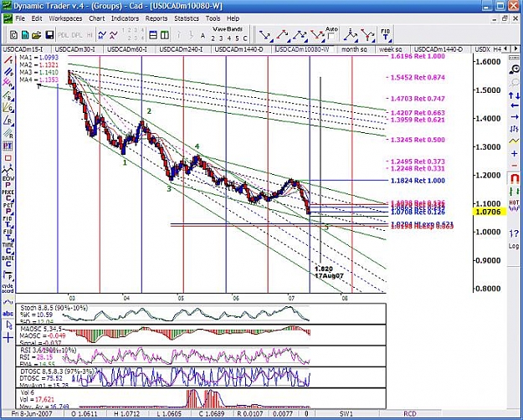Click the vertical split window icon
This screenshot has height=420, width=523.
tap(165, 34)
